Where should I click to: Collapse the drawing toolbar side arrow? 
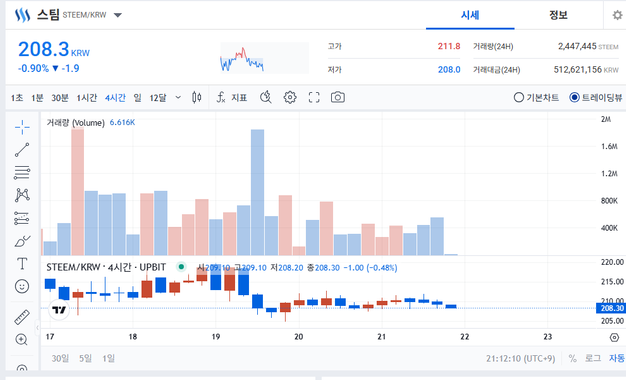pyautogui.click(x=38, y=328)
